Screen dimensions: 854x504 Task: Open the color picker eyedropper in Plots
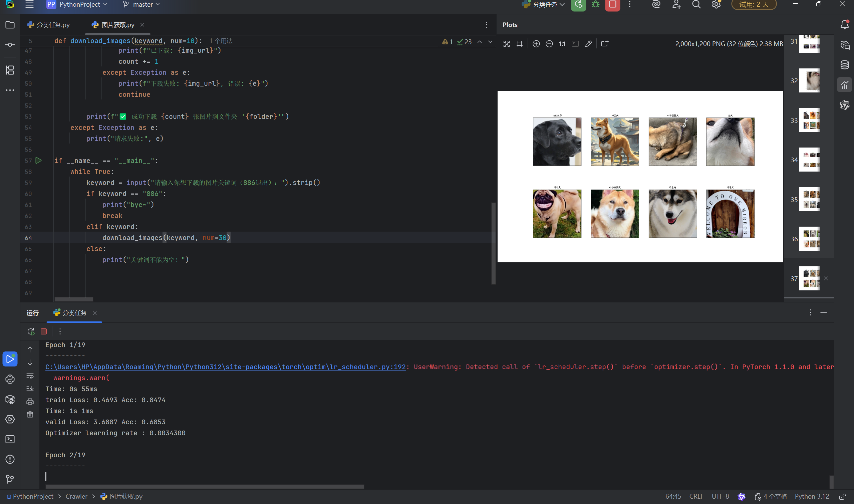coord(588,44)
